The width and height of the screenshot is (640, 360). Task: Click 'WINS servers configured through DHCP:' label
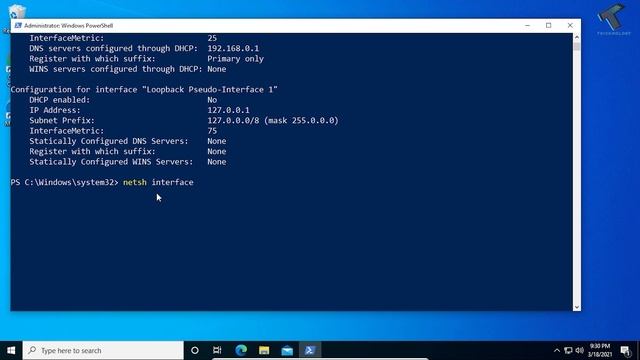click(x=116, y=69)
